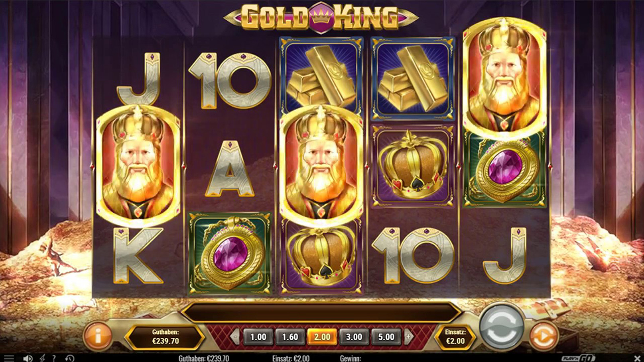Image resolution: width=644 pixels, height=362 pixels.
Task: Select the 3.00 bet value
Action: [354, 337]
